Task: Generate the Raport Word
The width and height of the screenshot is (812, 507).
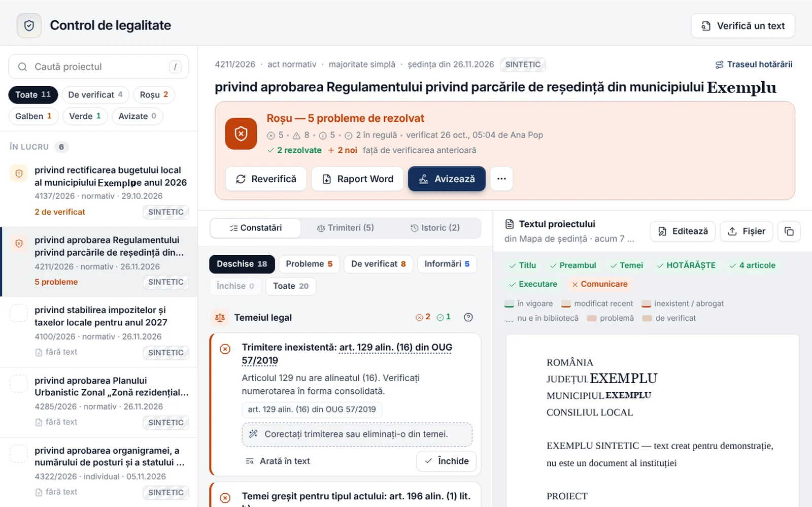Action: pos(357,179)
